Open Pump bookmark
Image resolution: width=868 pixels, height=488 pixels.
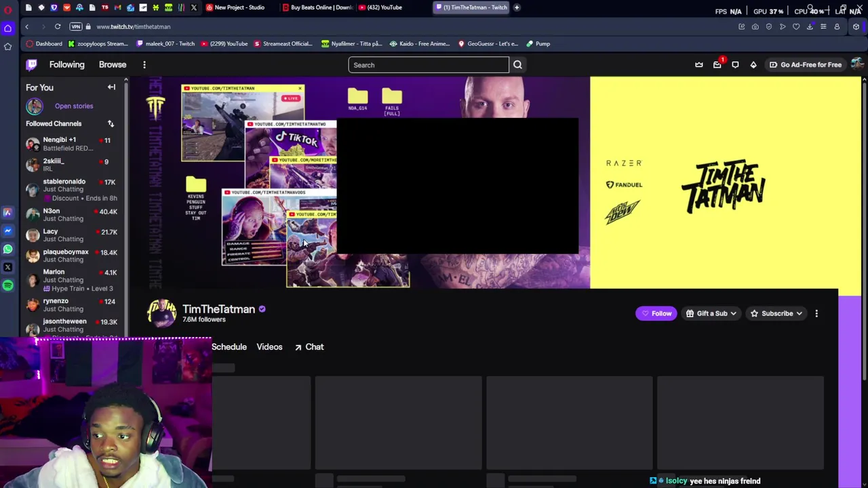point(538,43)
